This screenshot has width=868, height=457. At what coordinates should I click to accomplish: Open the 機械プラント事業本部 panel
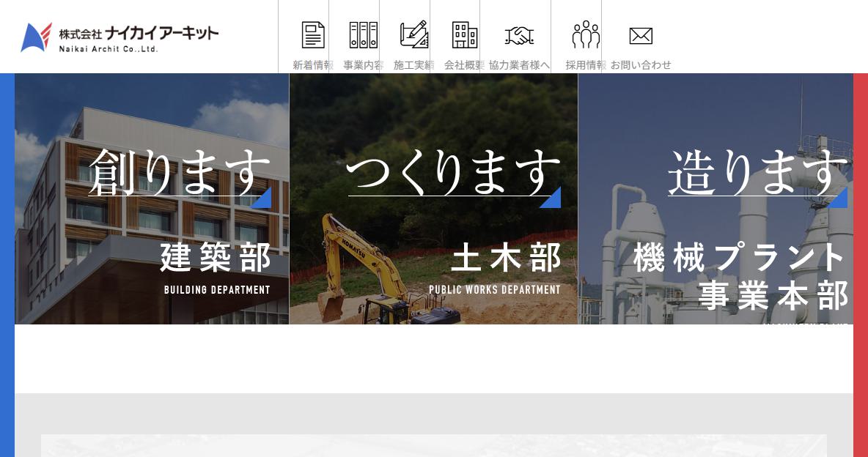[x=716, y=198]
